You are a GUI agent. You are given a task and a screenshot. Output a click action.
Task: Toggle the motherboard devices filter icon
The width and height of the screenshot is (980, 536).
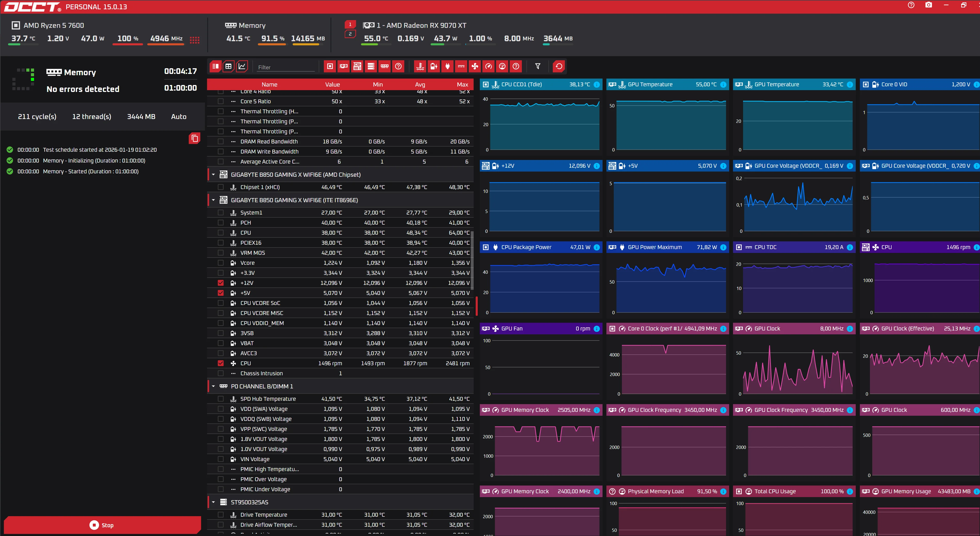click(357, 66)
